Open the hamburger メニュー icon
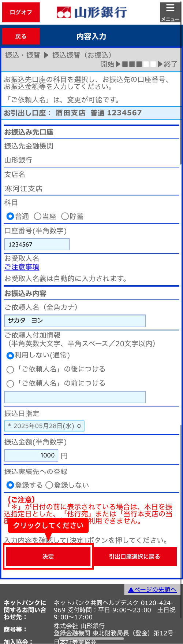Viewport: 183px width, 644px height. pyautogui.click(x=170, y=12)
